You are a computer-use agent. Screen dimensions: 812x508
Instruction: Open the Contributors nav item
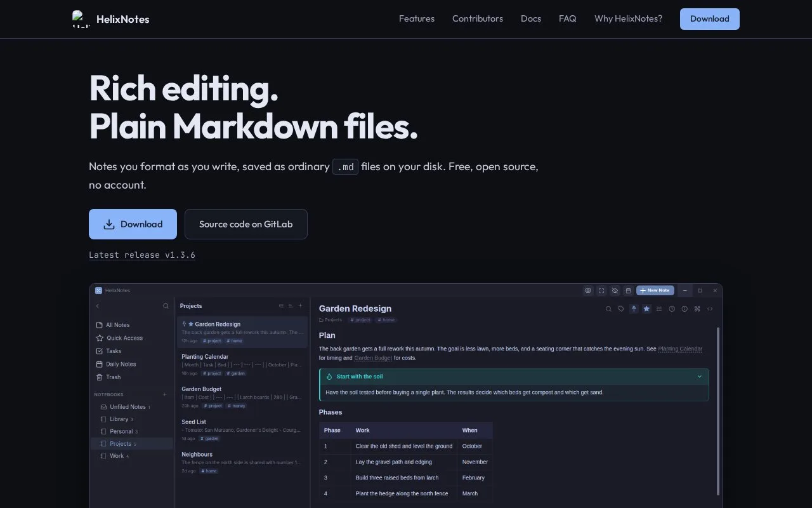pyautogui.click(x=478, y=19)
